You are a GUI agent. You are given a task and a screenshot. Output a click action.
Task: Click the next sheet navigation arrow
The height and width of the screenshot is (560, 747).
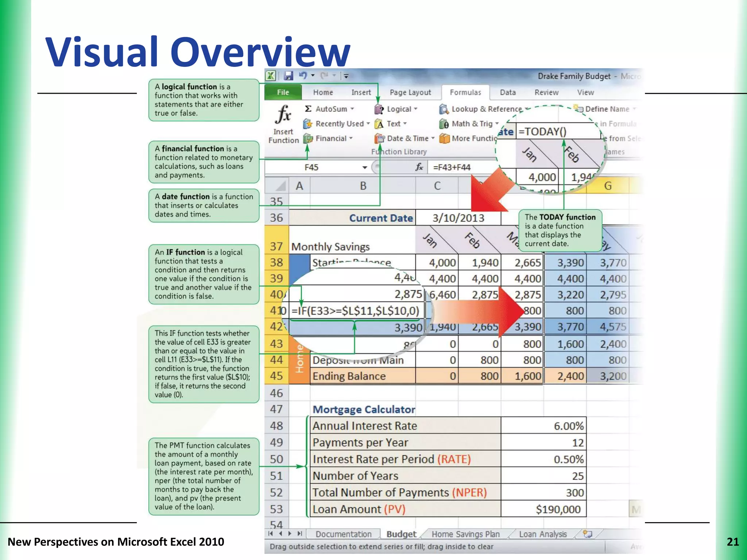point(290,534)
